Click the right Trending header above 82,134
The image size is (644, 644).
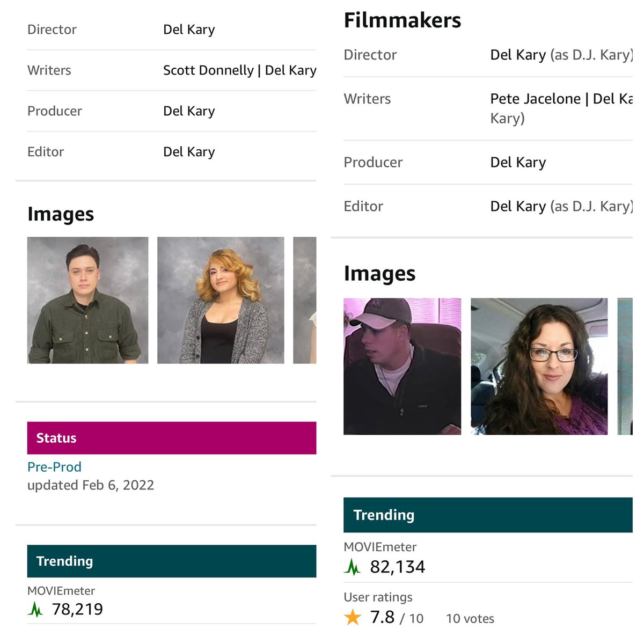click(488, 515)
